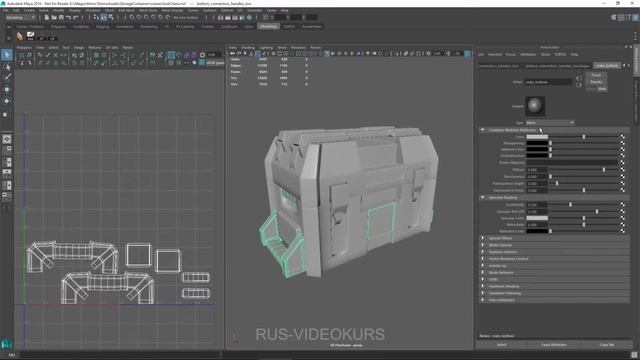640x360 pixels.
Task: Select the crate_bottom Attribute Editor tab
Action: point(607,65)
